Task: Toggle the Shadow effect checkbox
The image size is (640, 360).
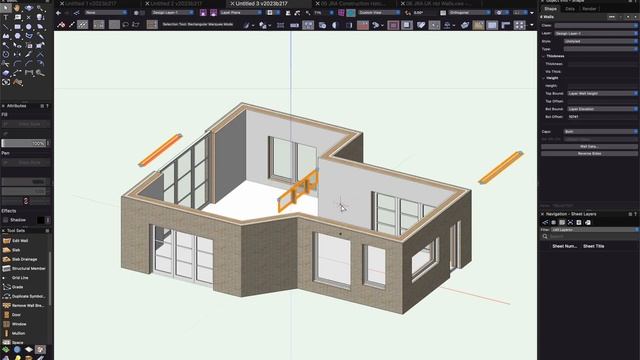Action: (x=5, y=220)
